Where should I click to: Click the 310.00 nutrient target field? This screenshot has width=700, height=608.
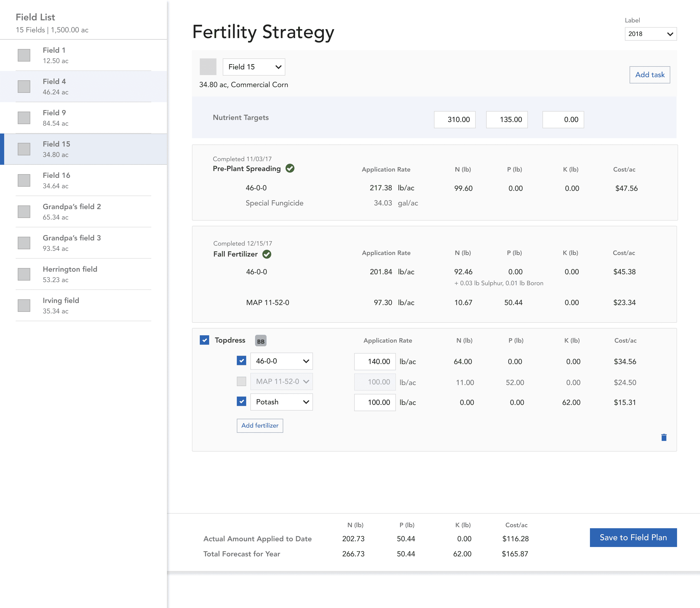click(454, 119)
